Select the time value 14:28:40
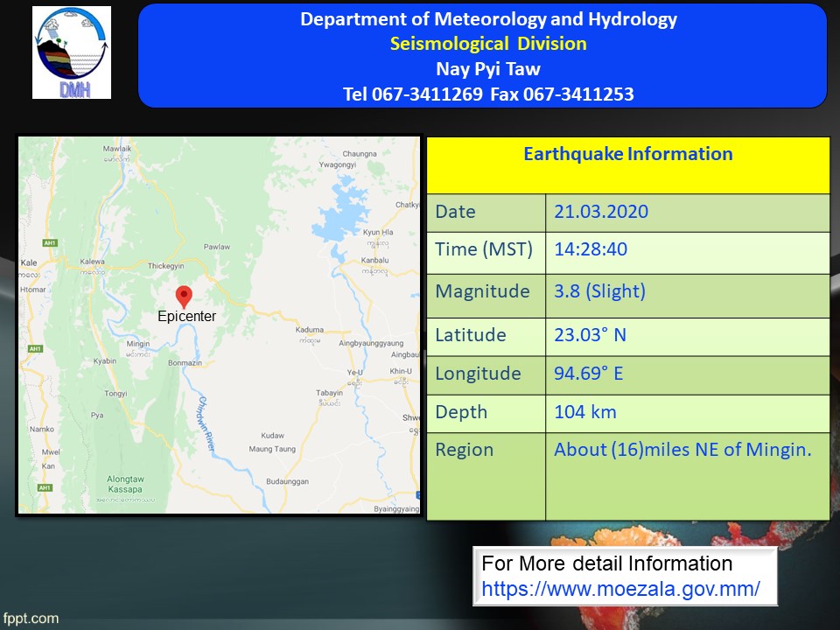The width and height of the screenshot is (840, 630). click(591, 249)
